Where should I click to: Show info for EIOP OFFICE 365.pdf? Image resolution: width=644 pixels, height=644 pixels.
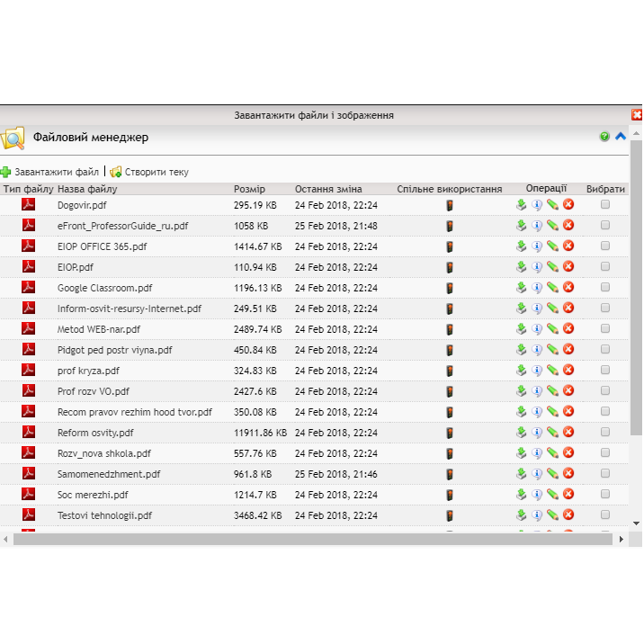click(537, 246)
